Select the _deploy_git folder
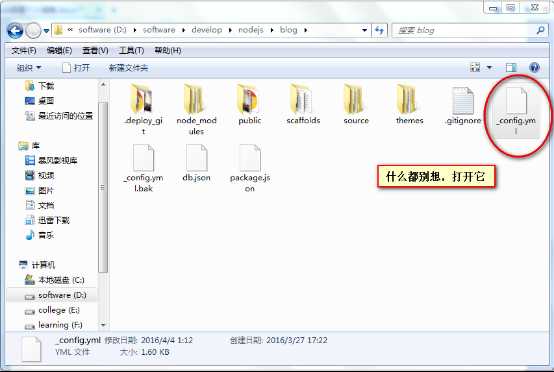Image resolution: width=554 pixels, height=372 pixels. [x=143, y=109]
